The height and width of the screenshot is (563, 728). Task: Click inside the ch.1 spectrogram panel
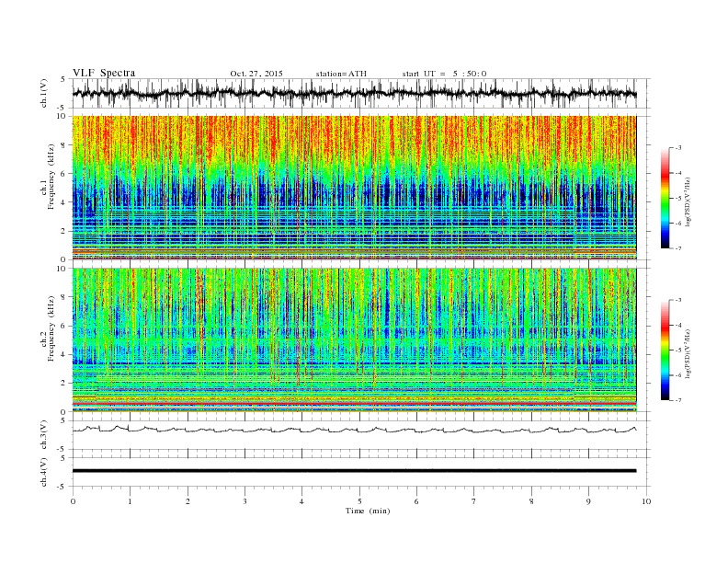[354, 188]
